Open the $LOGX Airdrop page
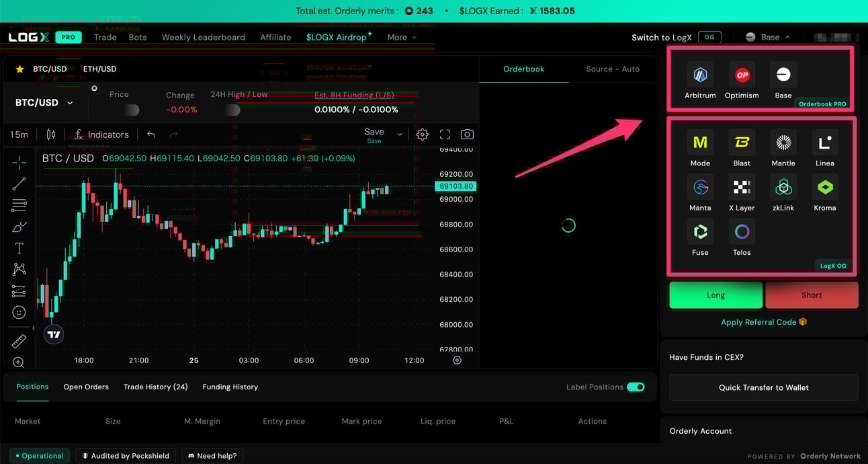The height and width of the screenshot is (464, 868). point(339,37)
